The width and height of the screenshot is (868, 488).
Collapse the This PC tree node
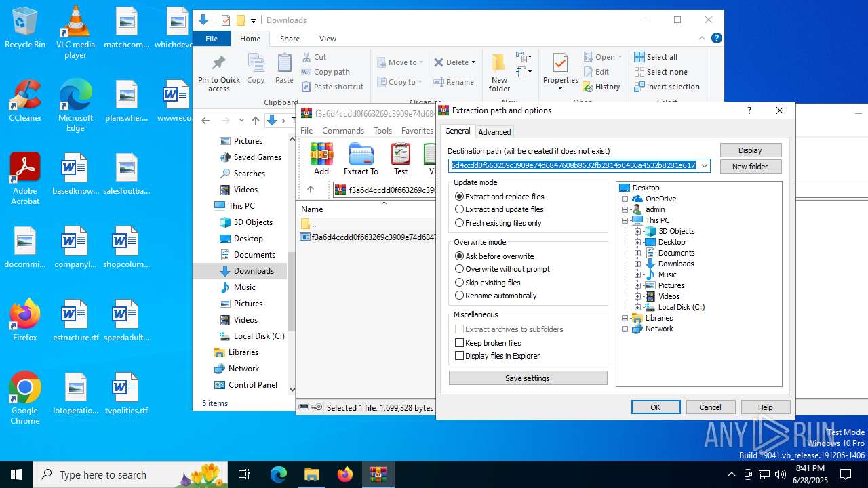click(625, 220)
